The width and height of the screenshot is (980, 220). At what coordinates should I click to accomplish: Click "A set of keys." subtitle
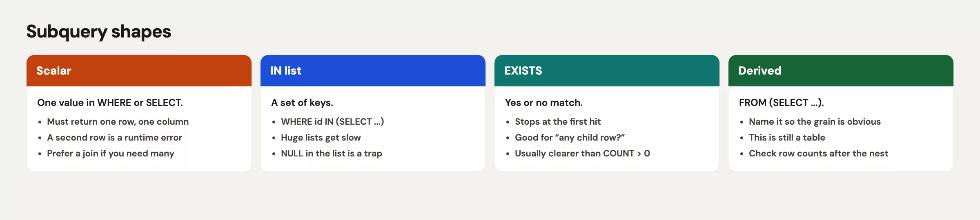(302, 103)
